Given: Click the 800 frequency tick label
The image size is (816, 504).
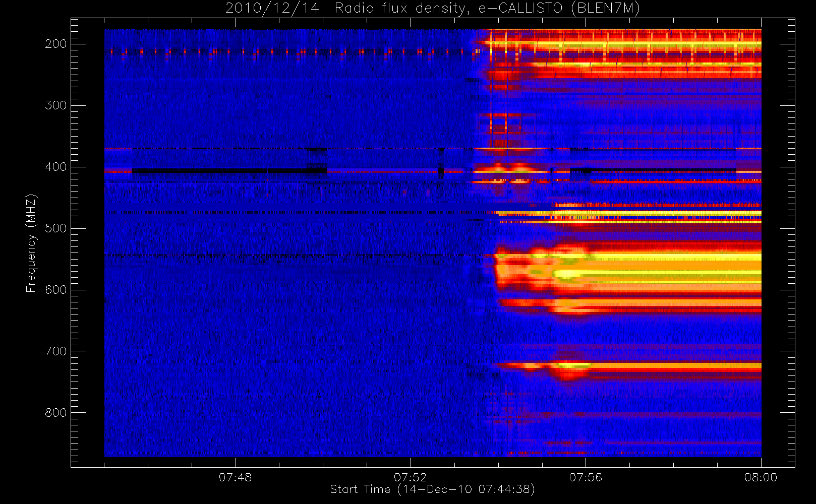Looking at the screenshot, I should [56, 413].
